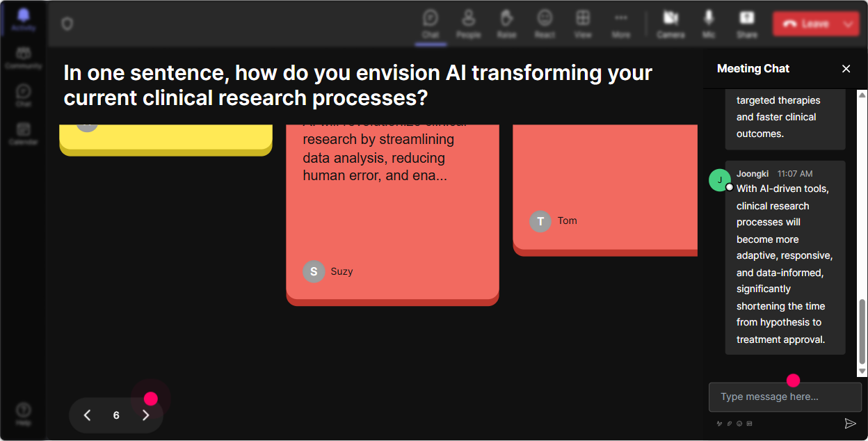Click the 11:07 AM message timestamp
Viewport: 868px width, 441px height.
795,173
